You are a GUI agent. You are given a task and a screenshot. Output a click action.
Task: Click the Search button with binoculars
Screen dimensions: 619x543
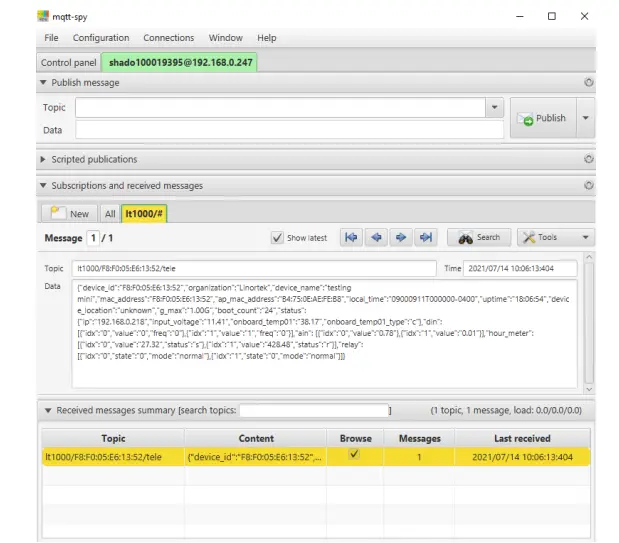click(x=479, y=237)
